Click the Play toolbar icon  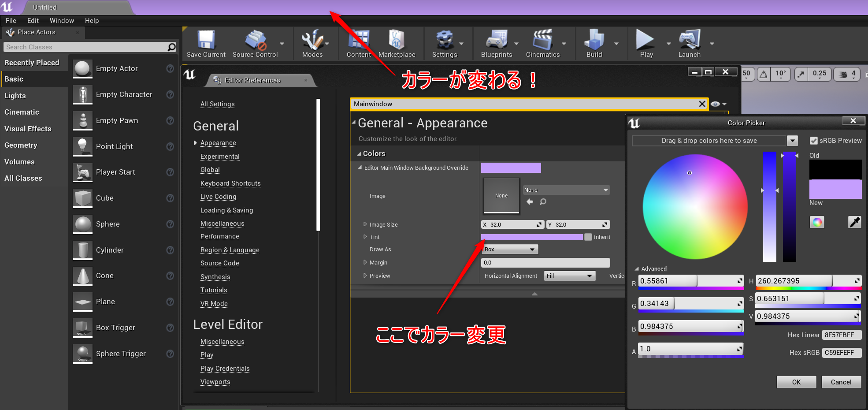(645, 40)
